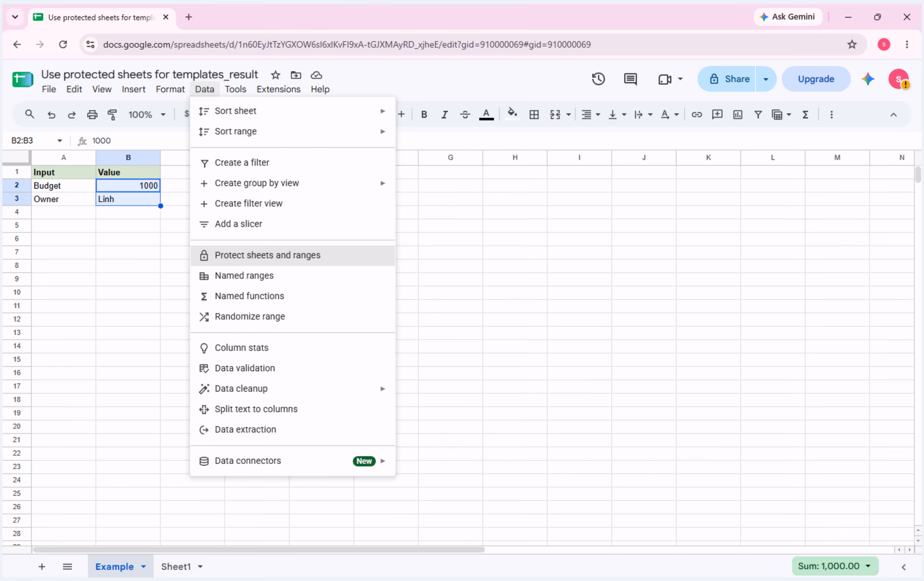Open the all sheets list icon
The width and height of the screenshot is (924, 581).
67,567
